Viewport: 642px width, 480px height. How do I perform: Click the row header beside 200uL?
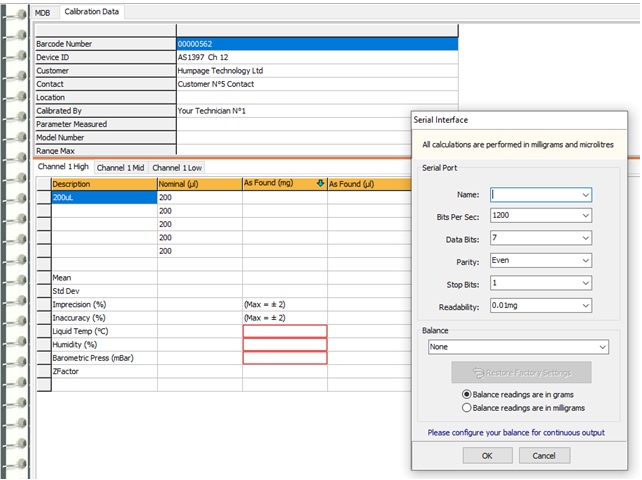pos(44,197)
